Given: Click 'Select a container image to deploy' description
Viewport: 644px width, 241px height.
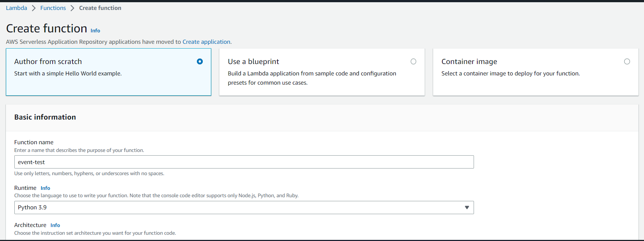Looking at the screenshot, I should [511, 74].
